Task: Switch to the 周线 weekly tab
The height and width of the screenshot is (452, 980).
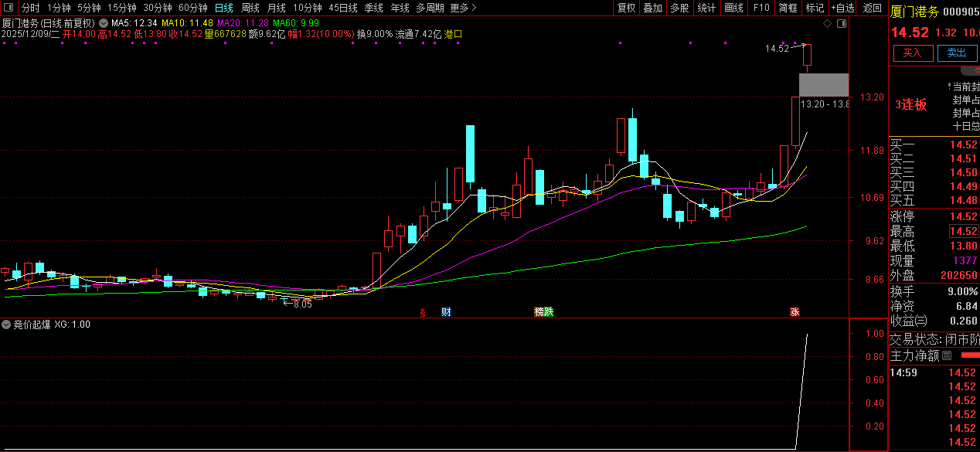Action: click(250, 8)
